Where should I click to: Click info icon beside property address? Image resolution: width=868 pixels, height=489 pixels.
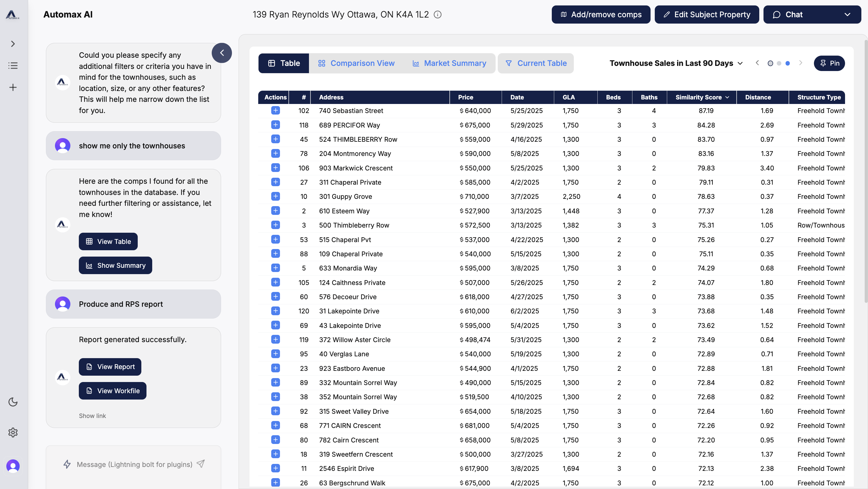coord(437,15)
